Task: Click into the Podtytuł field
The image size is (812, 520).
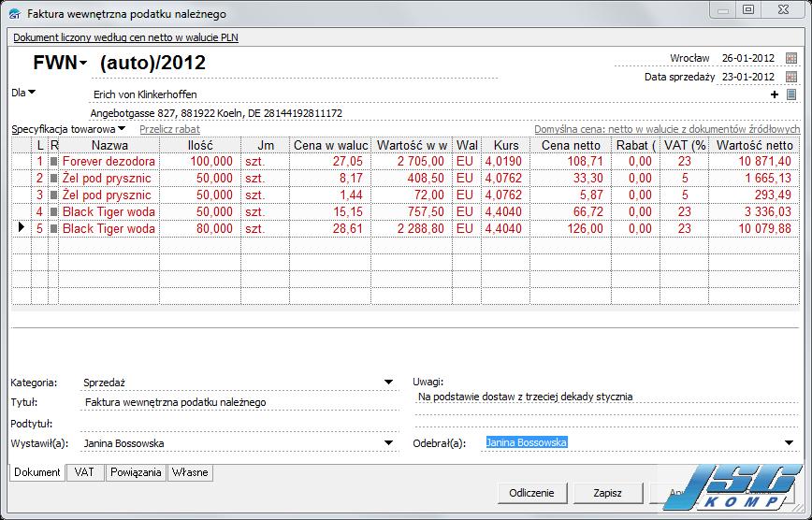Action: tap(239, 424)
